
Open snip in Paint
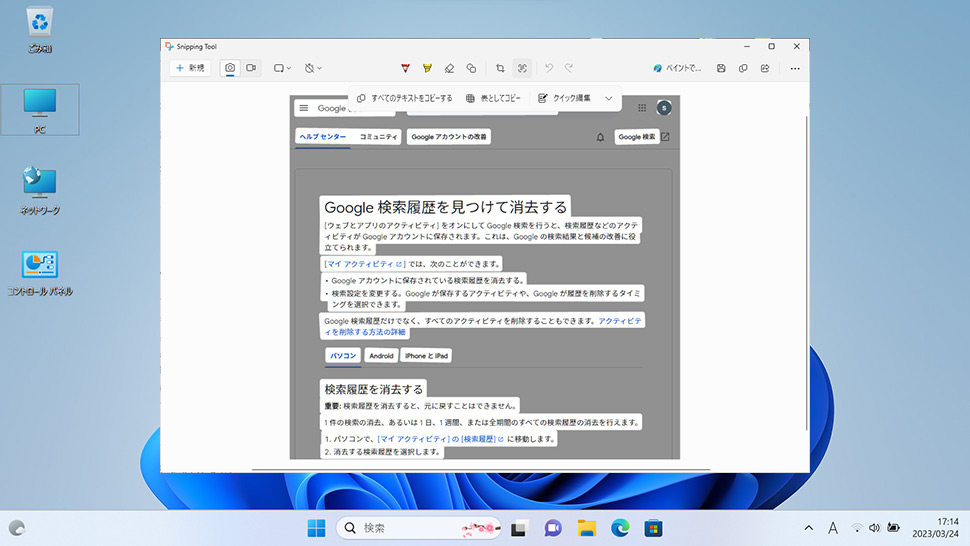[x=677, y=68]
